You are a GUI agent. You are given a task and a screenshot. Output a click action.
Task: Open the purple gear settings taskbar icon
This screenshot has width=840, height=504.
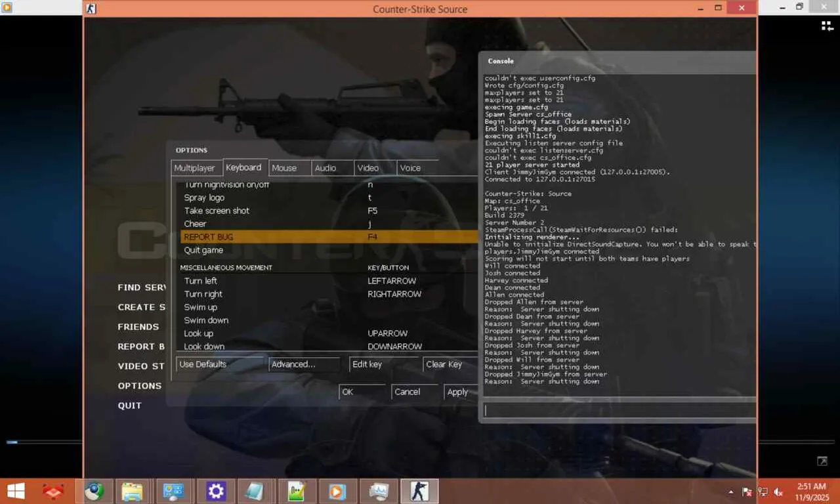click(x=215, y=491)
